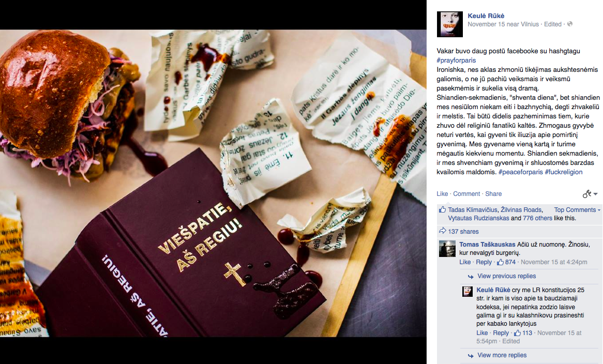The image size is (603, 364).
Task: Click the burger photo to view it
Action: [x=213, y=184]
